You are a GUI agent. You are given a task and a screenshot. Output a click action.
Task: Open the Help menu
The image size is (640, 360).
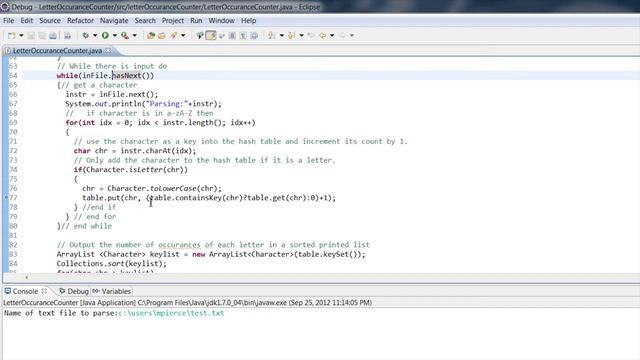click(248, 20)
